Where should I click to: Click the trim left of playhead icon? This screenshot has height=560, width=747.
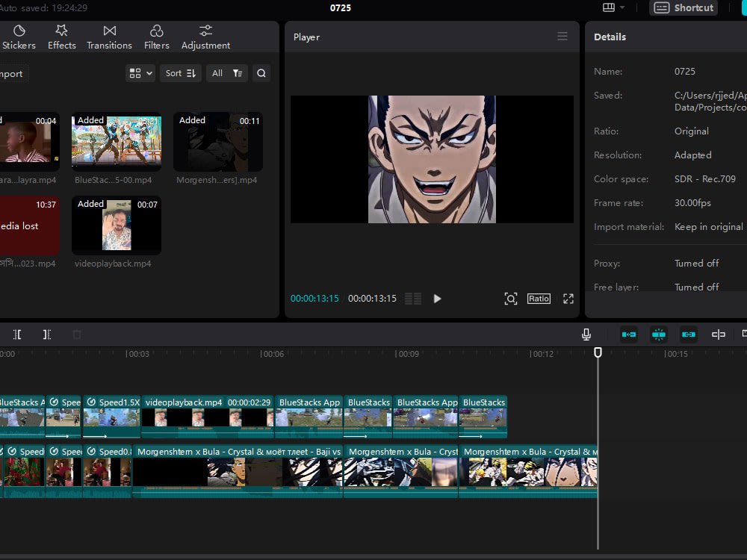click(x=18, y=335)
